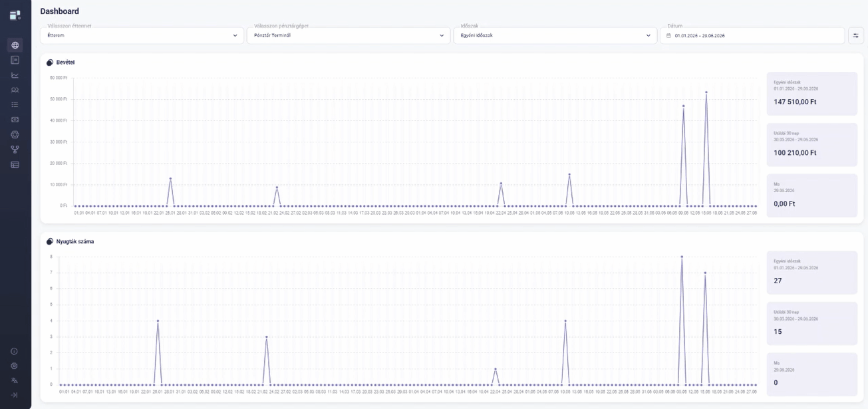Open the cube sidebar icon
This screenshot has height=409, width=868.
click(x=15, y=134)
